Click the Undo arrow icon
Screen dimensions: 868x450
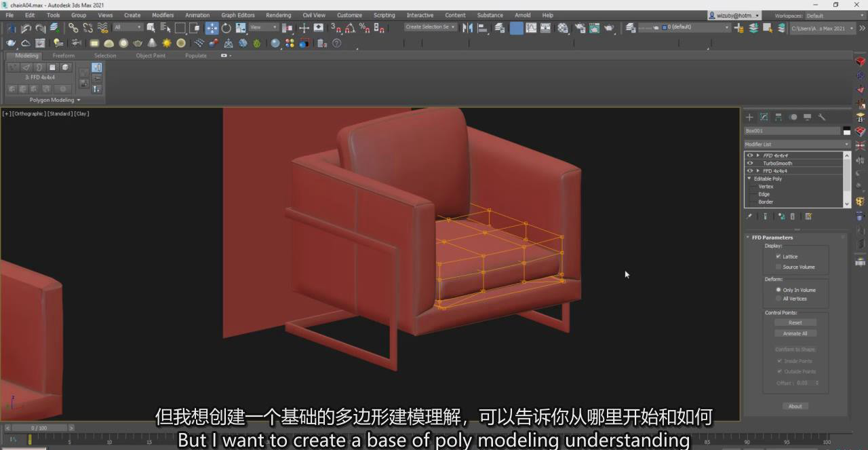[26, 28]
